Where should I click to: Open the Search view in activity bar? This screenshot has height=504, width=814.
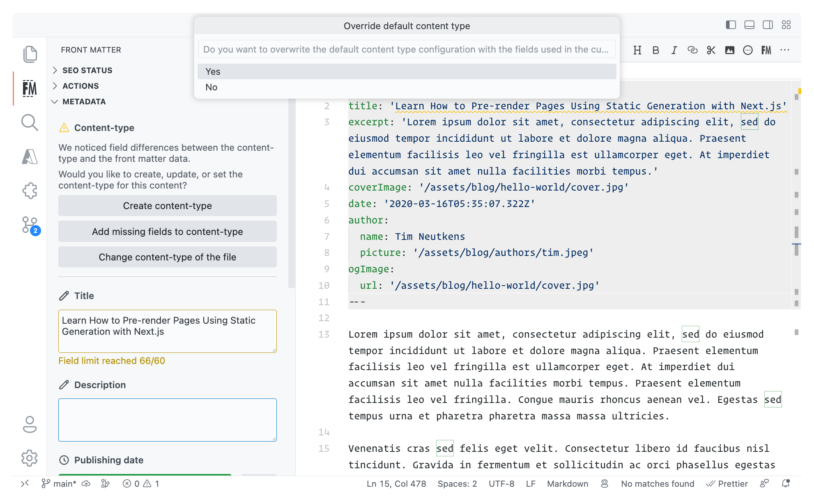coord(29,122)
